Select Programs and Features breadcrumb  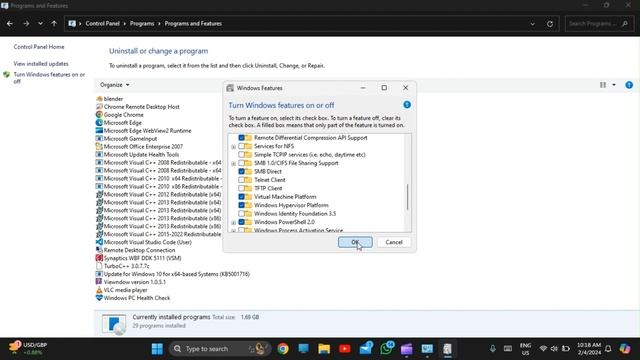(x=193, y=24)
